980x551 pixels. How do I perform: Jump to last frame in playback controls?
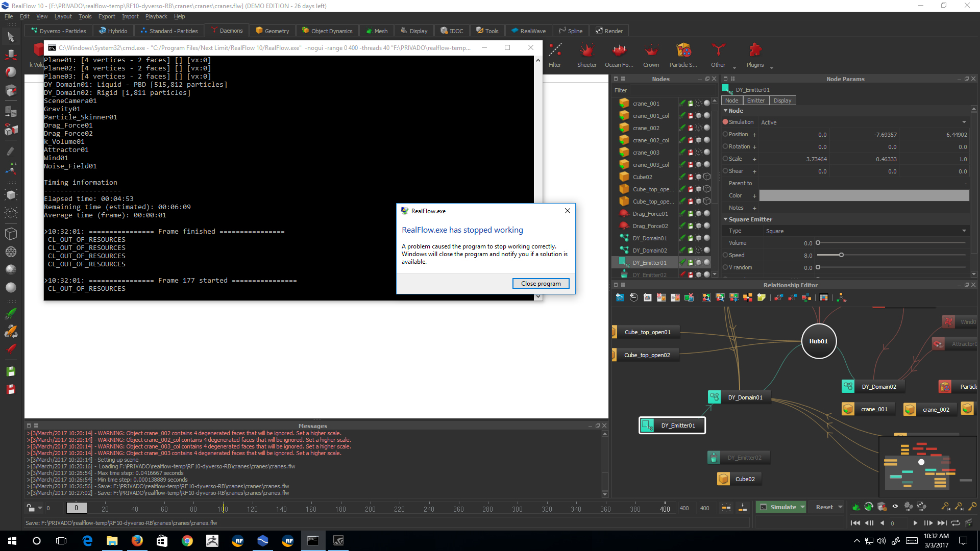click(942, 523)
